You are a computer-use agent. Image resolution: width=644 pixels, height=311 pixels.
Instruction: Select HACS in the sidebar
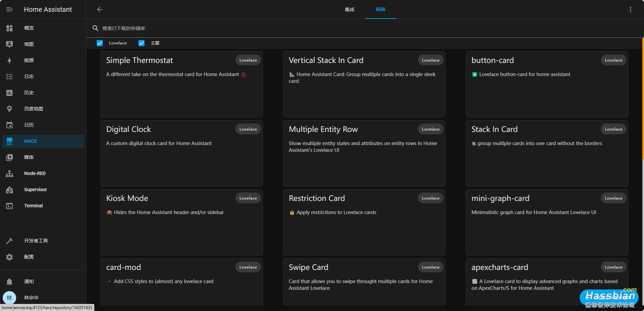[43, 141]
